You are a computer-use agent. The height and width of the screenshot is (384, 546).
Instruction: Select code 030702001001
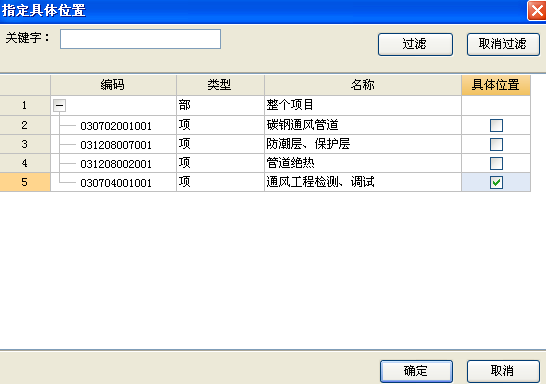click(116, 126)
